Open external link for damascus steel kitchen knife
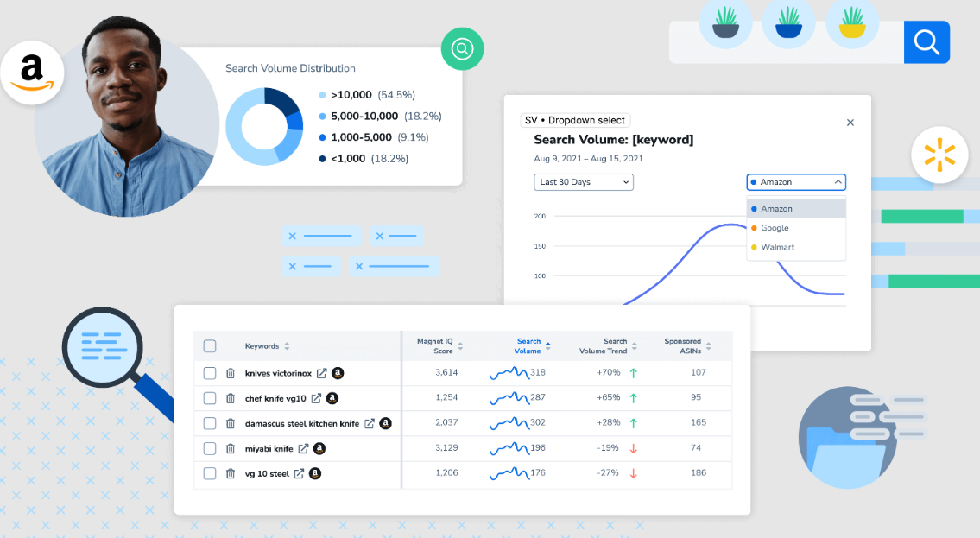Image resolution: width=980 pixels, height=538 pixels. (370, 423)
